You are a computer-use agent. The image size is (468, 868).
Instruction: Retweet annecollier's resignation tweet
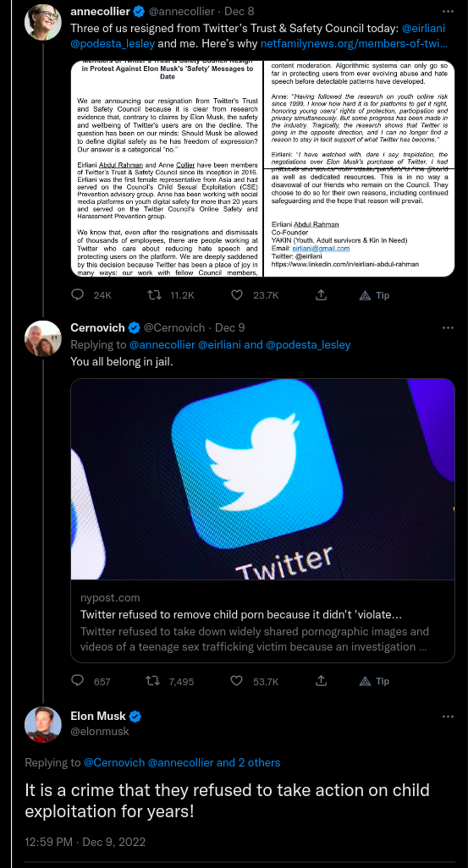point(153,295)
